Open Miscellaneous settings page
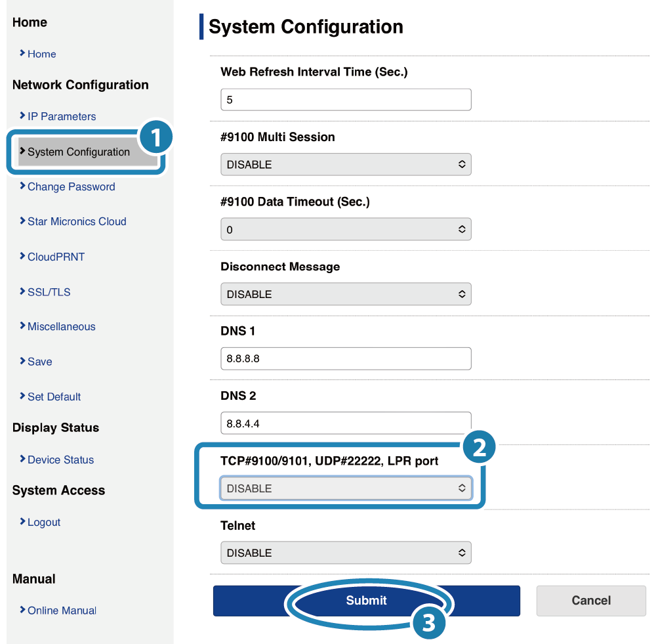Image resolution: width=656 pixels, height=644 pixels. 61,326
